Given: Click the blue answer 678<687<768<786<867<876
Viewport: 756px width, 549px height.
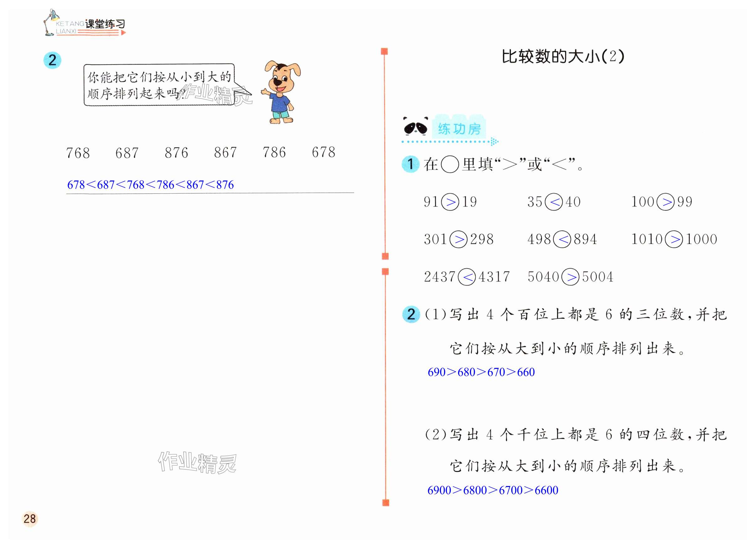Looking at the screenshot, I should 150,185.
